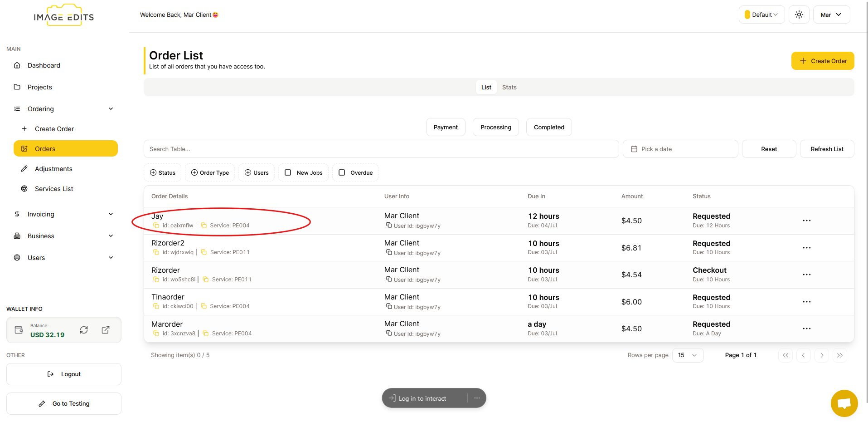Enable the New Jobs checkbox
The width and height of the screenshot is (868, 422).
(x=288, y=172)
